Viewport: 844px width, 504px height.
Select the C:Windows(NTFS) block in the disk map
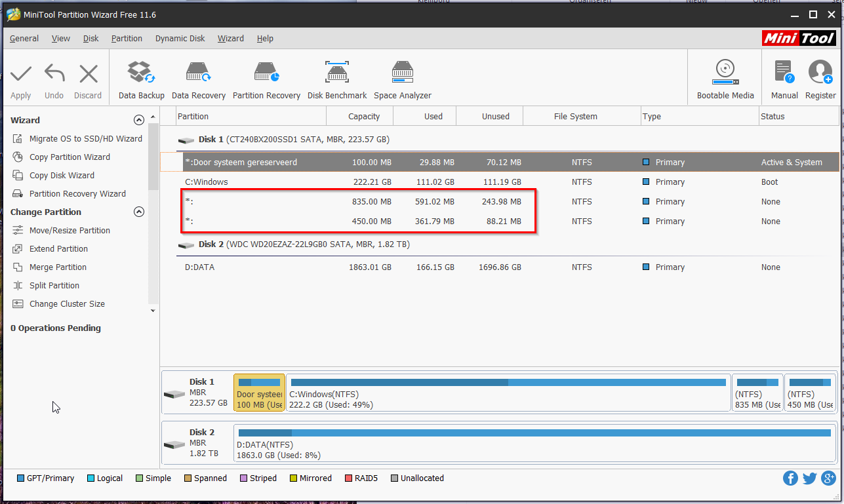pos(508,393)
